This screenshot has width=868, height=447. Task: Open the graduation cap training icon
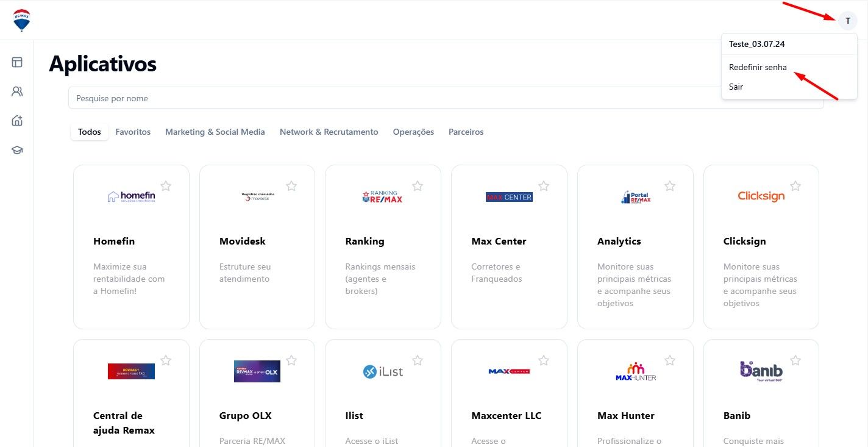(17, 150)
